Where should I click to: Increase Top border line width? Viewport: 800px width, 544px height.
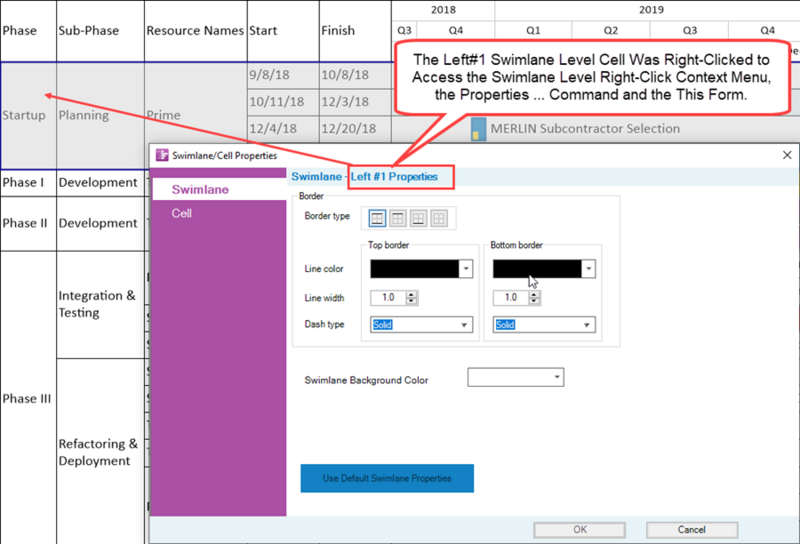(412, 294)
